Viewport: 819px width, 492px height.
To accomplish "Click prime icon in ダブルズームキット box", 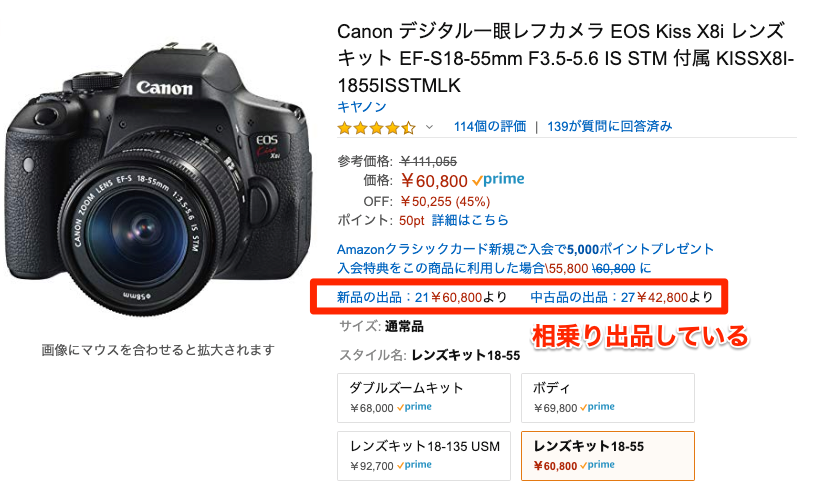I will (x=414, y=407).
